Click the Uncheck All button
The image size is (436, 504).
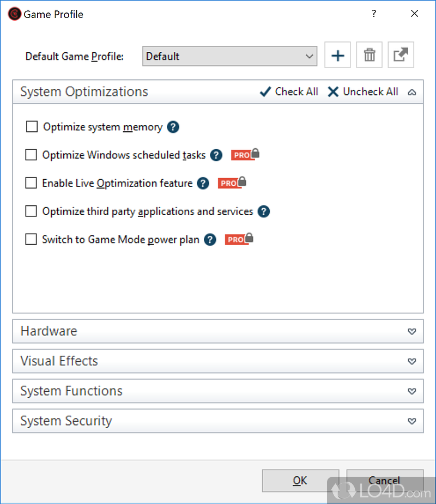(x=363, y=92)
